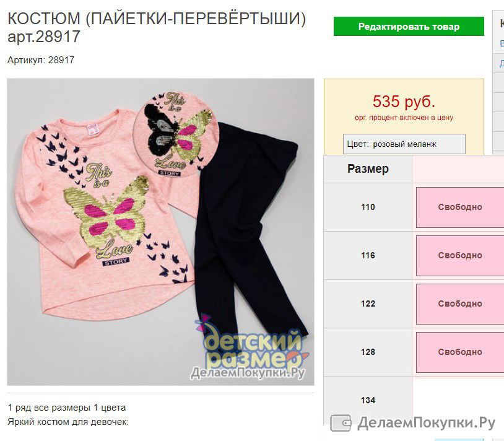Click the Артикул: 28917 text
Screen dimensions: 504x441
(x=41, y=60)
